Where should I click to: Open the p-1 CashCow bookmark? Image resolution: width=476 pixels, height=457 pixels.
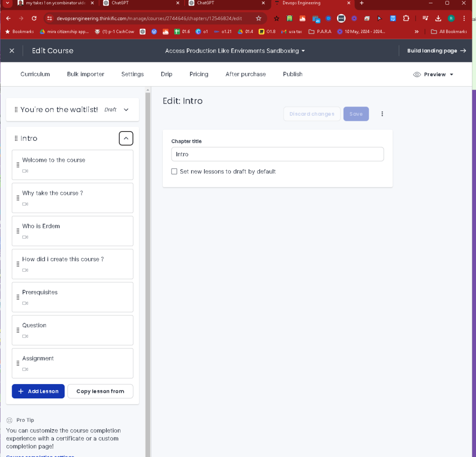click(x=114, y=32)
